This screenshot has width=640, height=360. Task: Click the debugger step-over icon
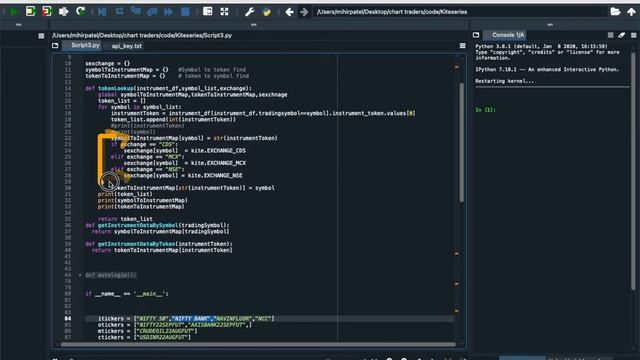[x=119, y=11]
